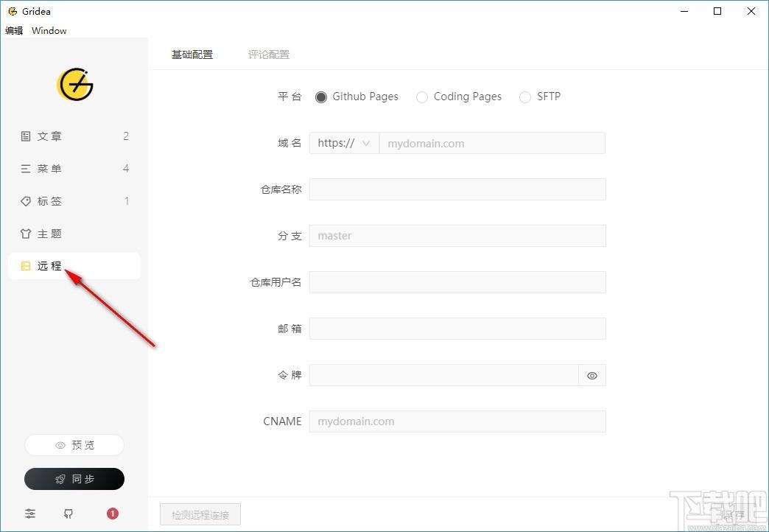Expand the https:// protocol dropdown
Image resolution: width=769 pixels, height=532 pixels.
click(x=344, y=143)
